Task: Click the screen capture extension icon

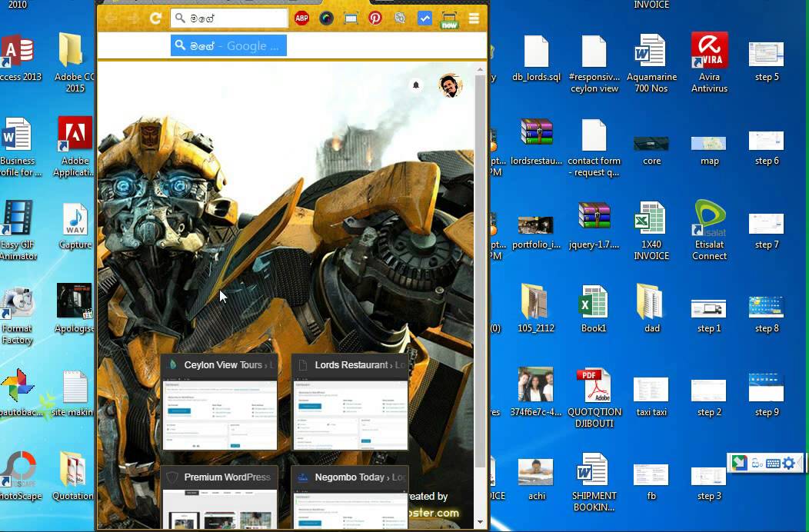Action: click(351, 18)
